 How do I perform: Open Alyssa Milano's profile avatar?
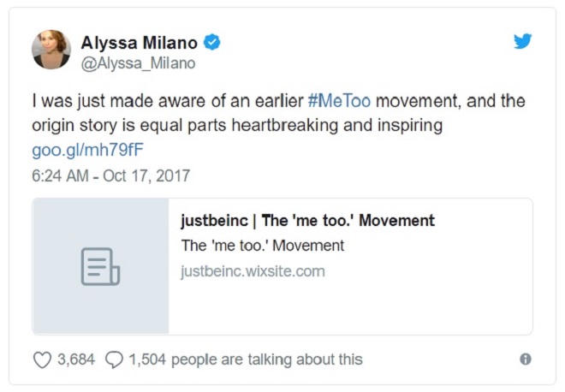[51, 50]
